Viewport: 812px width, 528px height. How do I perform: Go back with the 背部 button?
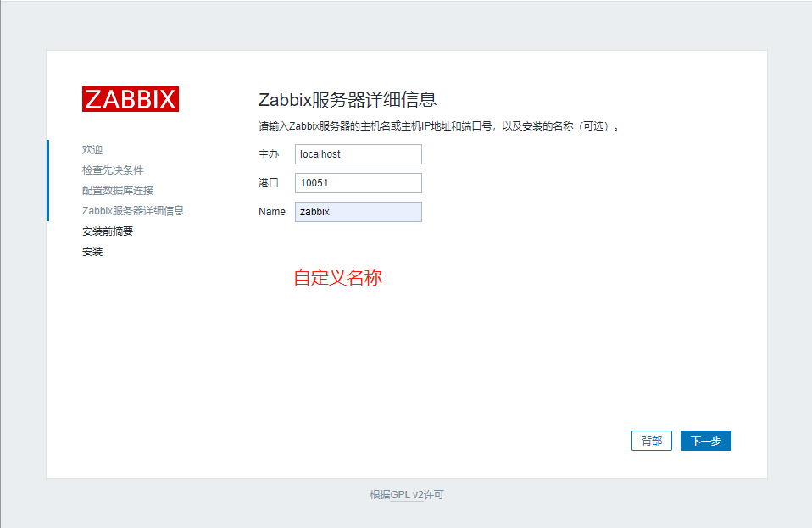click(652, 441)
